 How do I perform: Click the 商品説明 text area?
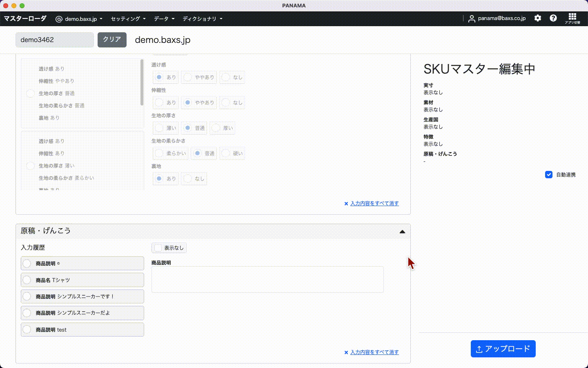267,280
